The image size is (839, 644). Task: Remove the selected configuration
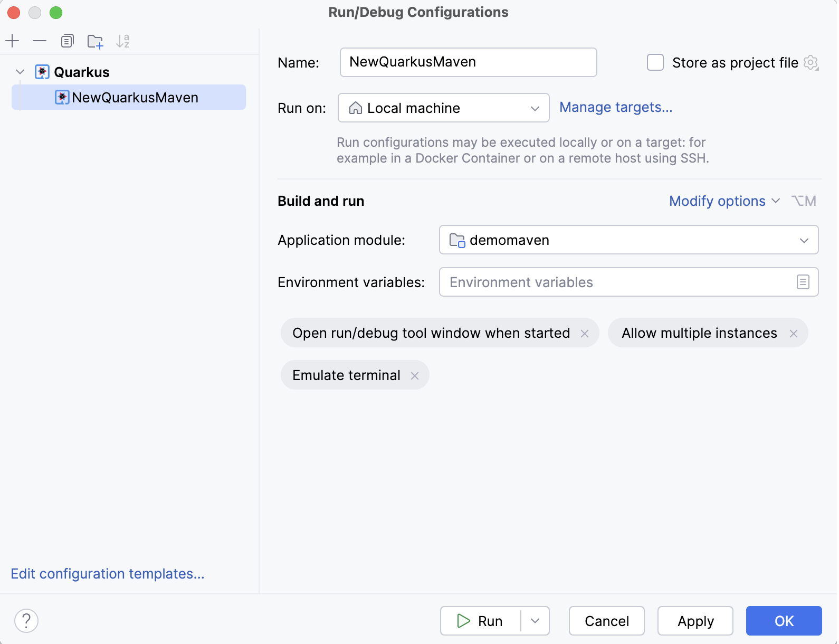(x=40, y=41)
